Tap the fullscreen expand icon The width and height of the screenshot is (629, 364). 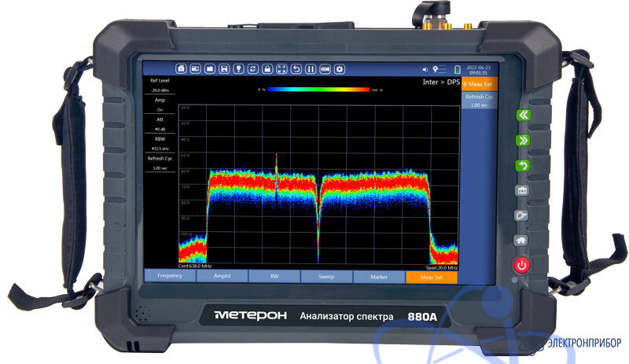[282, 69]
